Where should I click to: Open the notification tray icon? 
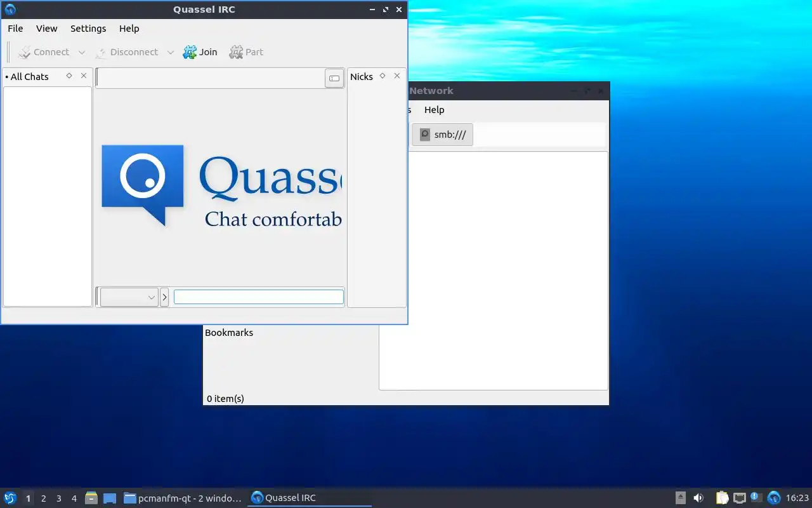coord(756,497)
